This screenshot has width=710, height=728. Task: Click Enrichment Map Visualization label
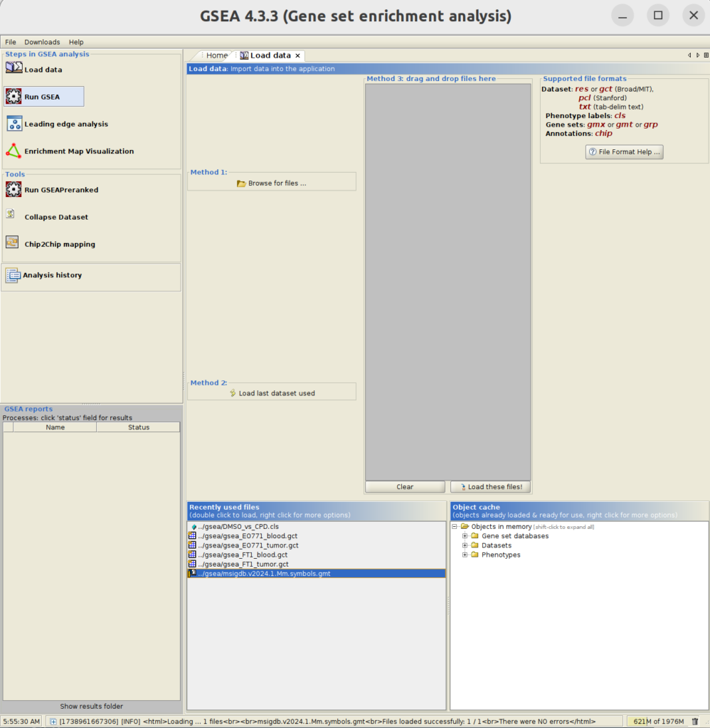pyautogui.click(x=79, y=151)
